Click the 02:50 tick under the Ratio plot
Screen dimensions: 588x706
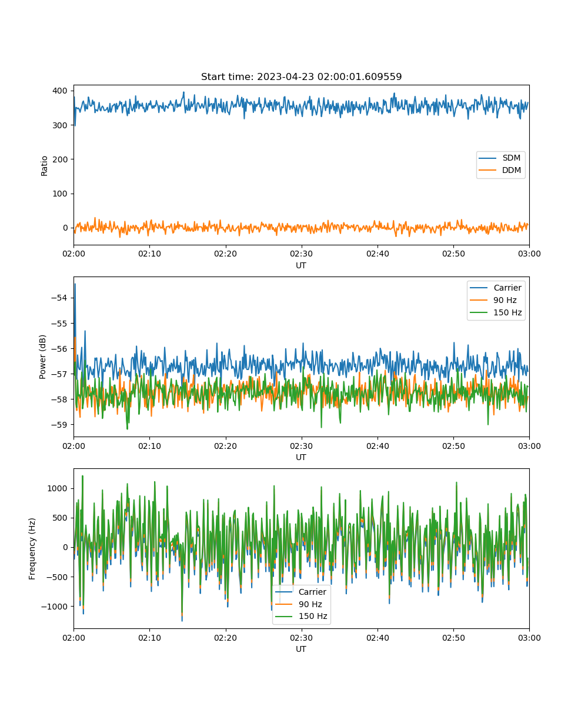point(453,254)
